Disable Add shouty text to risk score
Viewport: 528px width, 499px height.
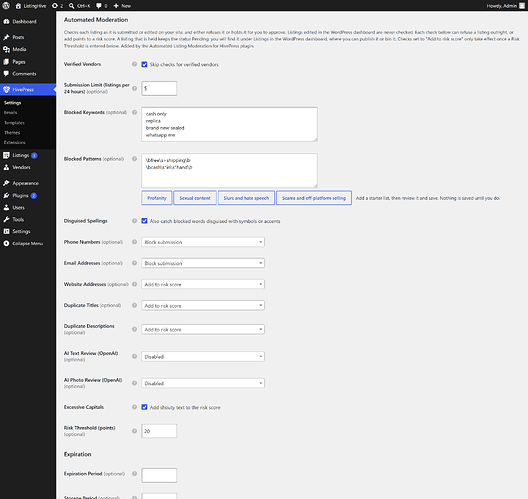coord(144,407)
